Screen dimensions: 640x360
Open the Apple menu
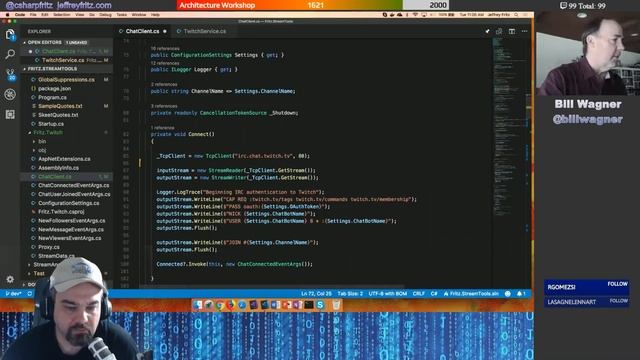(7, 15)
